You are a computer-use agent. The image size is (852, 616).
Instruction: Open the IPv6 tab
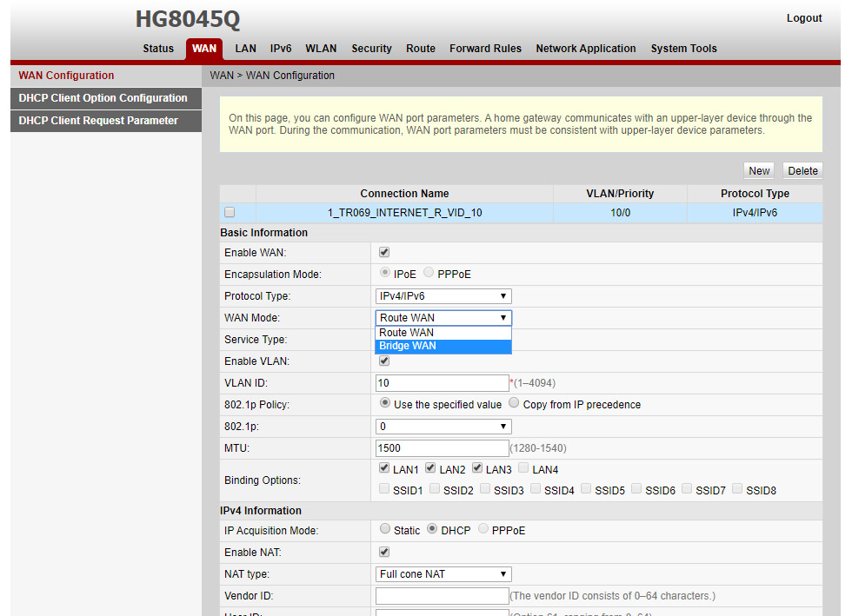[x=281, y=49]
